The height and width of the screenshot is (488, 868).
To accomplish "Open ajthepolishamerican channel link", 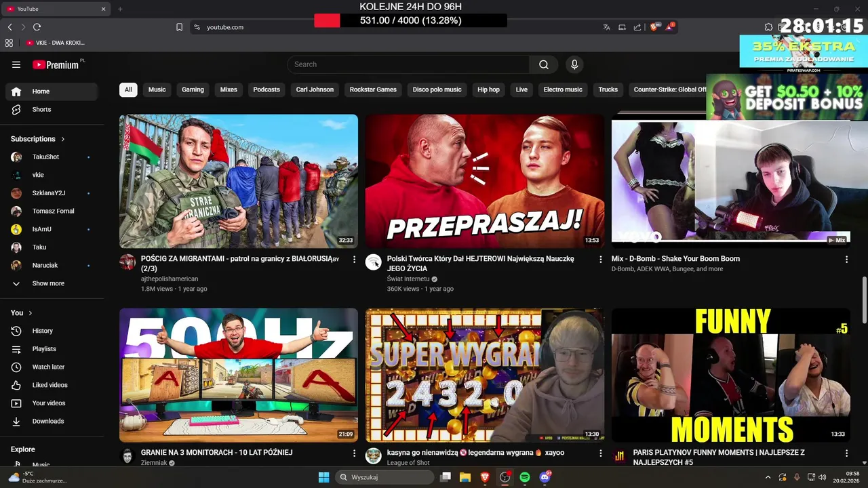I will 170,279.
